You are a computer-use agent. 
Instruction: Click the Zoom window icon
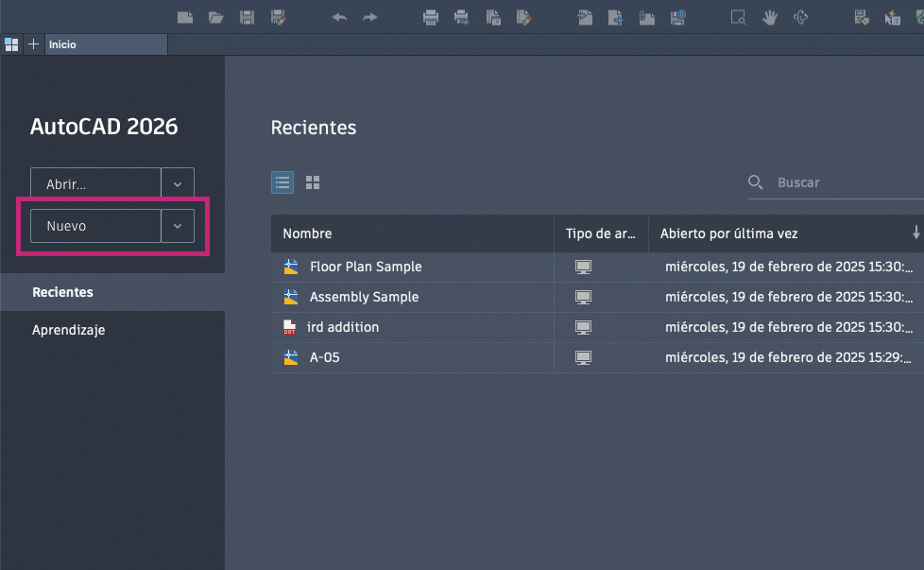click(x=739, y=18)
